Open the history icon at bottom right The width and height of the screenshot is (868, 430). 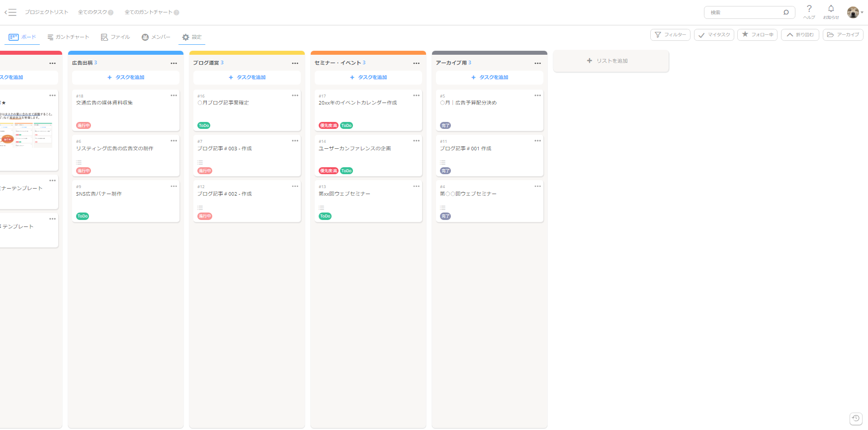click(855, 418)
